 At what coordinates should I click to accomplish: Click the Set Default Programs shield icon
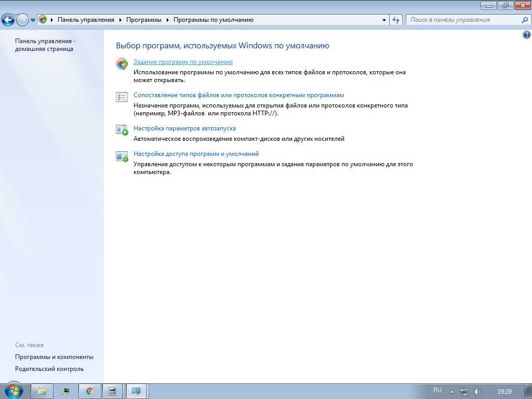pos(122,64)
